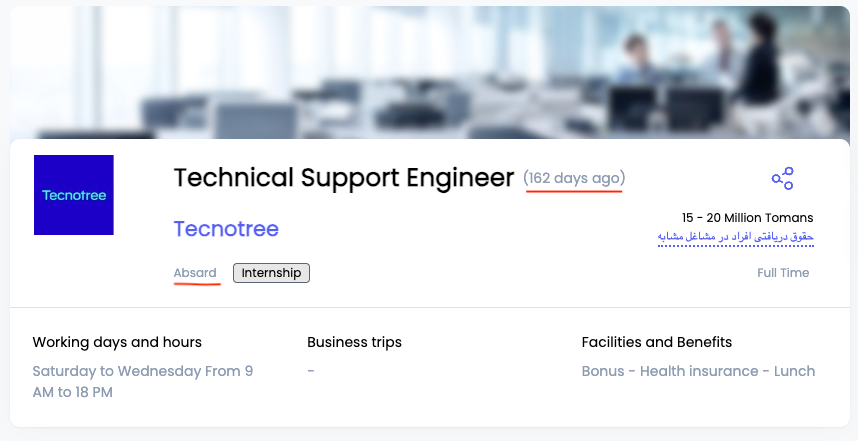Click the Absard location text
The height and width of the screenshot is (441, 858).
(x=195, y=272)
